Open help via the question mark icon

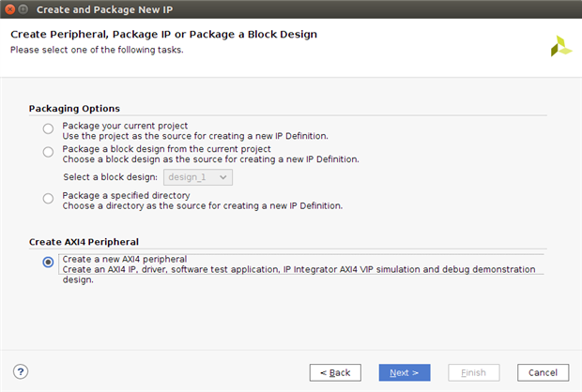click(x=22, y=371)
